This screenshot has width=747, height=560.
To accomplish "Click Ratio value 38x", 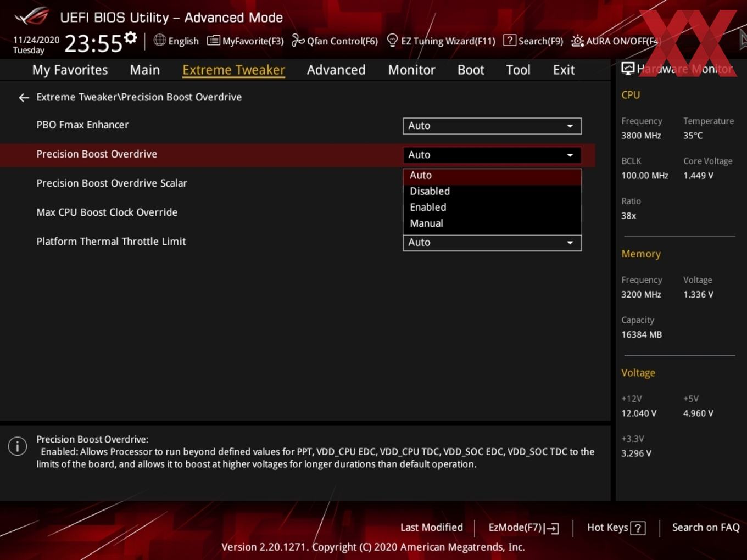I will (628, 216).
